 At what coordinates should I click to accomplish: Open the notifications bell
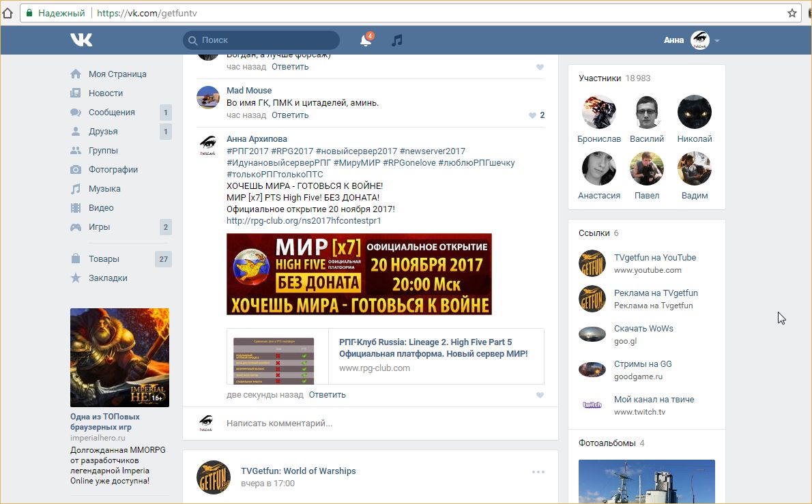tap(366, 40)
